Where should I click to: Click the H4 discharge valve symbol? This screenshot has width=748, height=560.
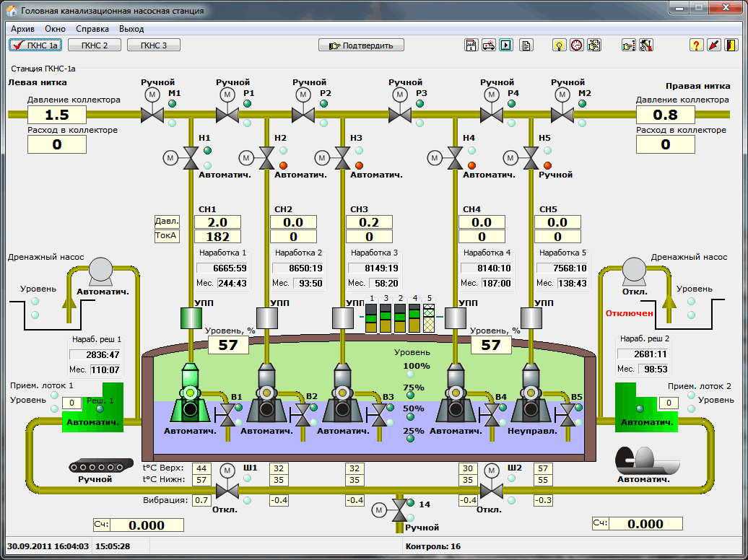pyautogui.click(x=455, y=158)
